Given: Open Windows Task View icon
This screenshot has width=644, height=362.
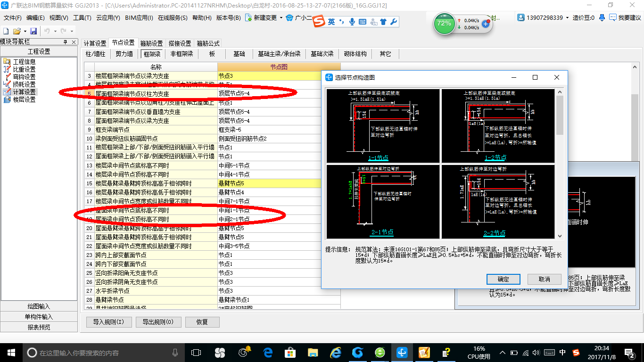Looking at the screenshot, I should coord(196,352).
